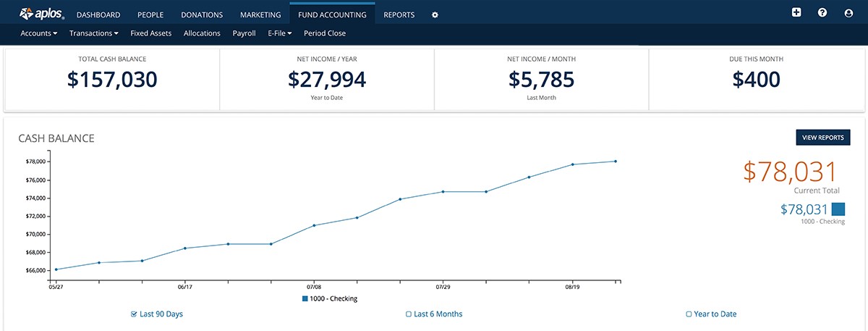Screen dimensions: 868x331
Task: Click the $66,000 y-axis label
Action: (36, 270)
